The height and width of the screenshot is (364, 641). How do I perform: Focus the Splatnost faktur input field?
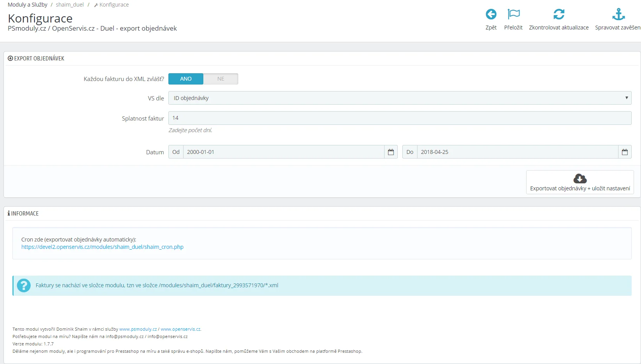[x=400, y=118]
